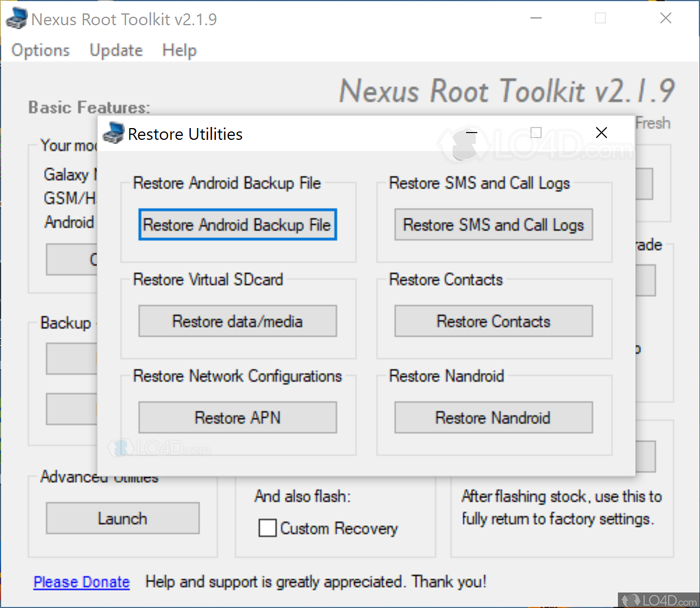Open the Update menu
The image size is (700, 608).
tap(116, 50)
